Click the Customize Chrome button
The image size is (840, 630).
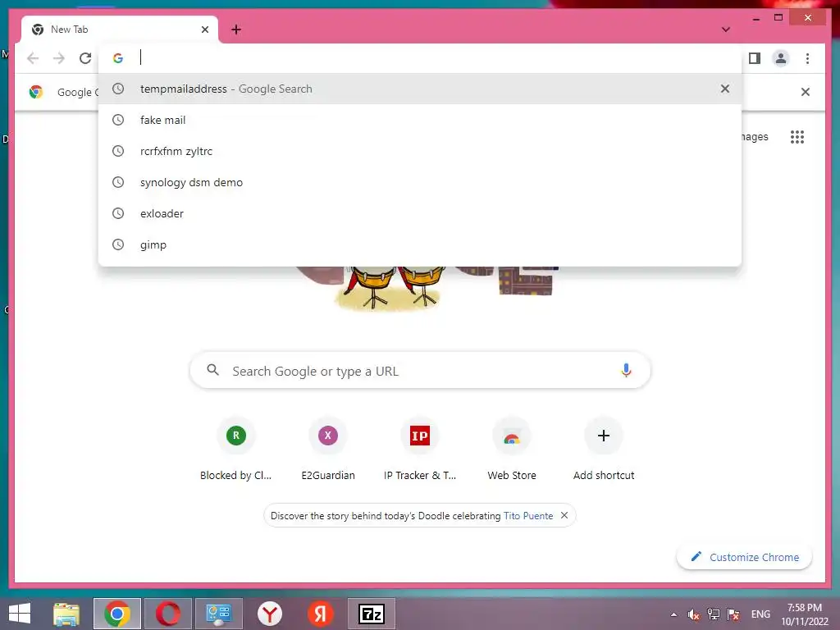point(745,557)
